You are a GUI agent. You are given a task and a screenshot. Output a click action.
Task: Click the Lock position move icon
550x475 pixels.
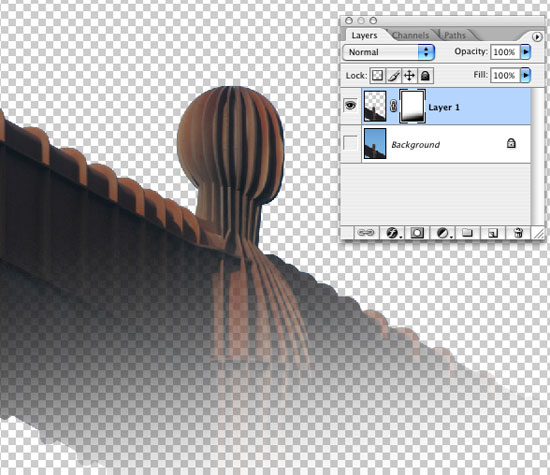pos(409,75)
